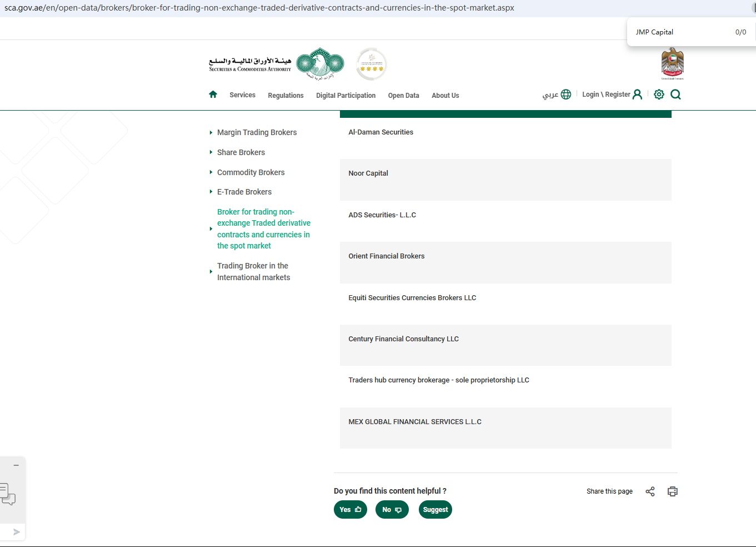756x547 pixels.
Task: Click the No feedback button
Action: tap(392, 510)
